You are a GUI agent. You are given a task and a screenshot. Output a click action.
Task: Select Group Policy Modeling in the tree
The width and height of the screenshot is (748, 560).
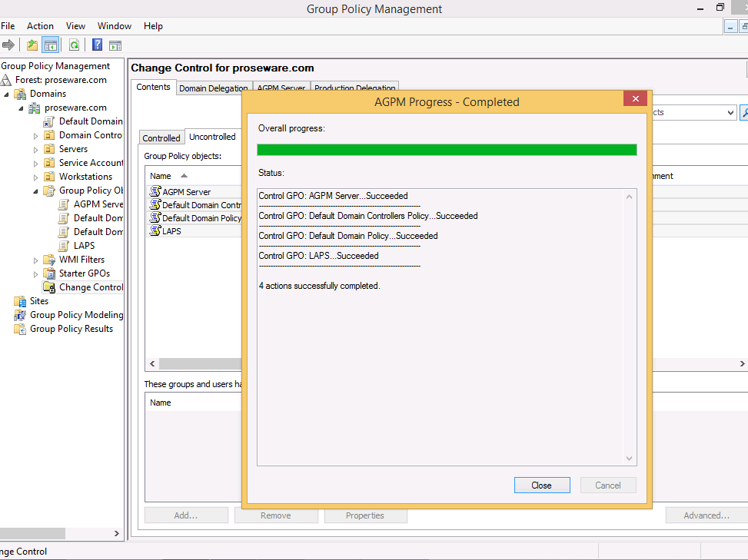pos(75,315)
